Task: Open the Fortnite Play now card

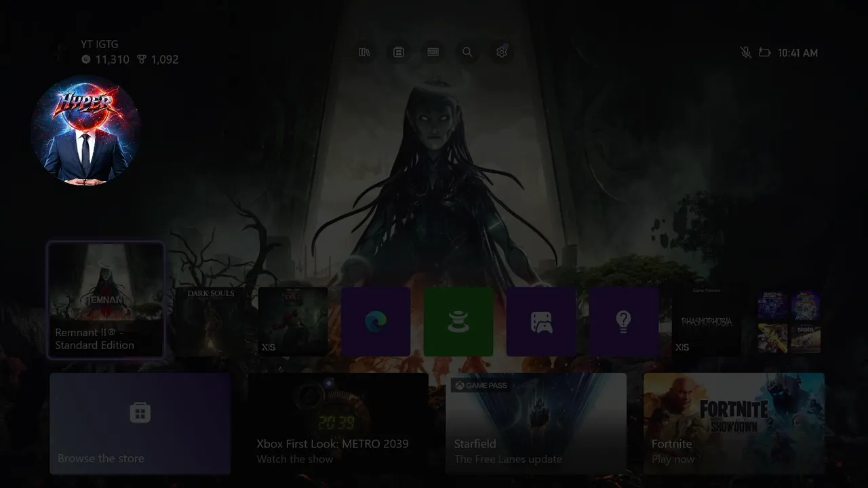Action: coord(734,424)
